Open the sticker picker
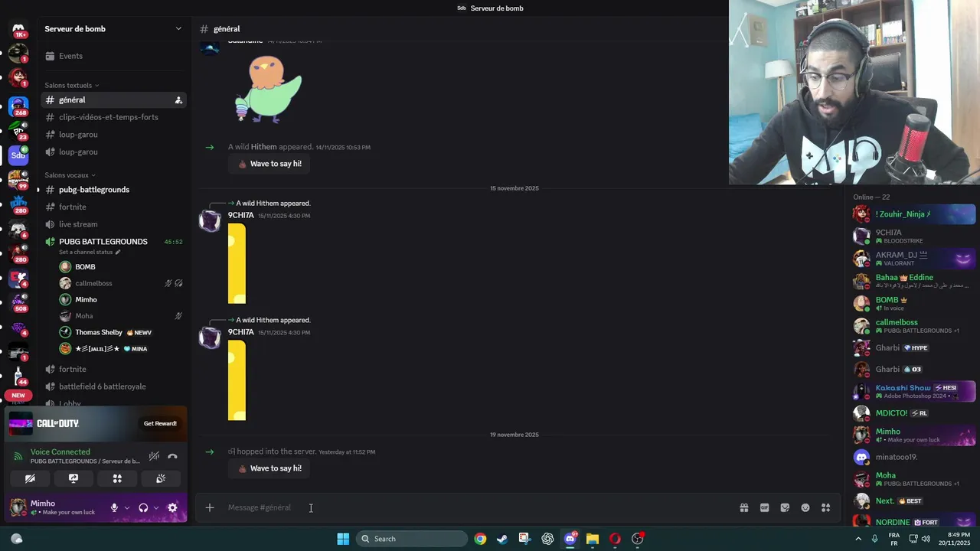The image size is (980, 551). tap(785, 507)
